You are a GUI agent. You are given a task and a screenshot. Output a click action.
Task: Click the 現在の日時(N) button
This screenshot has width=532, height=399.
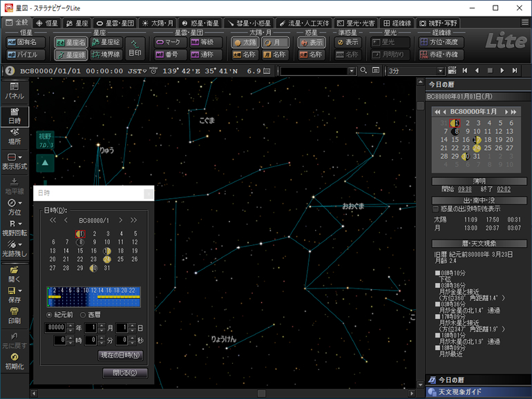pyautogui.click(x=120, y=355)
